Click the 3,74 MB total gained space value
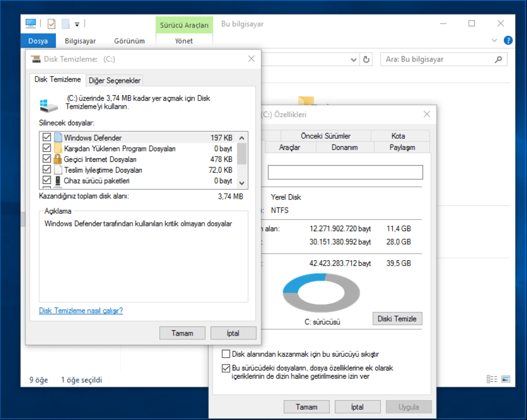Image resolution: width=527 pixels, height=420 pixels. [x=230, y=196]
